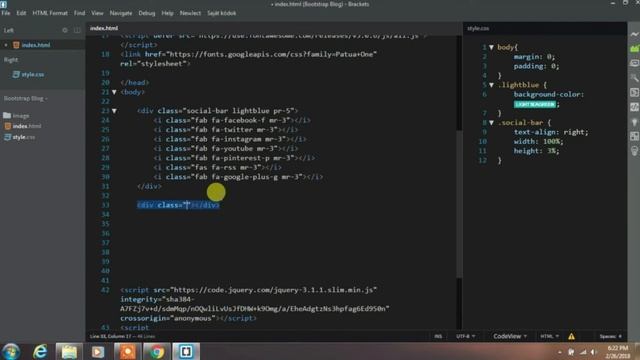Switch to the index.html editor tab
Screen dimensions: 640x360
pyautogui.click(x=104, y=28)
